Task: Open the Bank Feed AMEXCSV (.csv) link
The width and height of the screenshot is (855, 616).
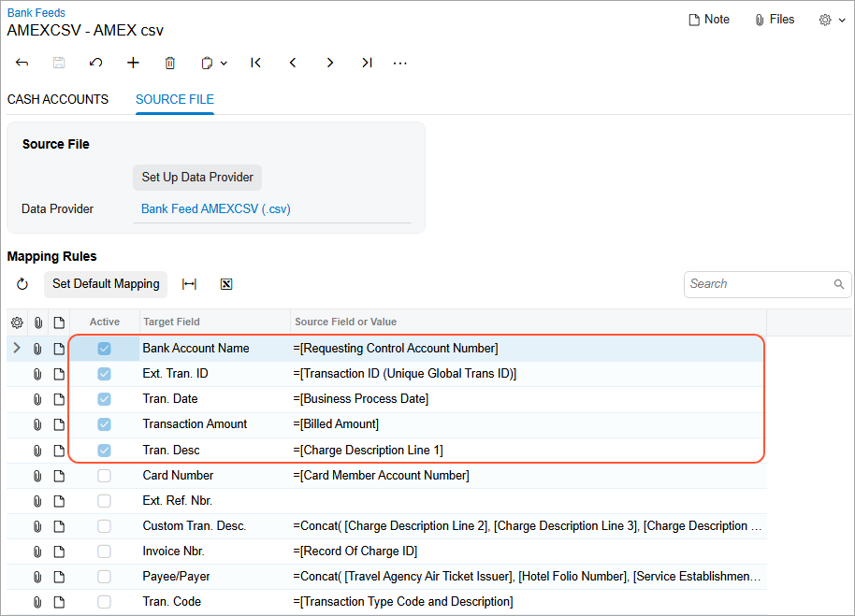Action: tap(216, 208)
